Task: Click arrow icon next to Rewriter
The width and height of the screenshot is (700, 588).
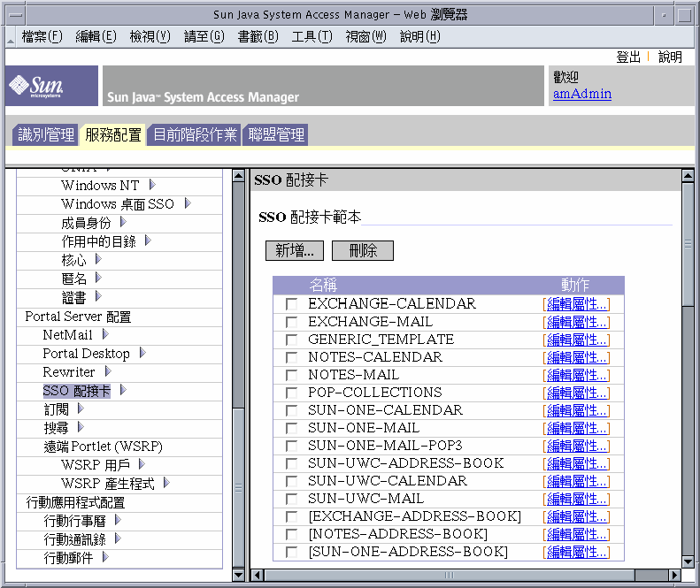Action: (x=108, y=371)
